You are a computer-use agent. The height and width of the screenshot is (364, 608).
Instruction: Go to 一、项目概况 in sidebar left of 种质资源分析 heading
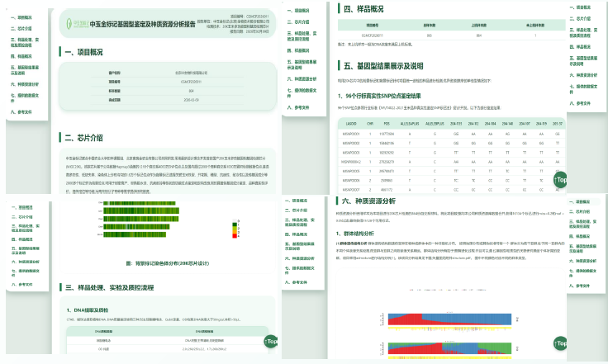click(x=297, y=201)
